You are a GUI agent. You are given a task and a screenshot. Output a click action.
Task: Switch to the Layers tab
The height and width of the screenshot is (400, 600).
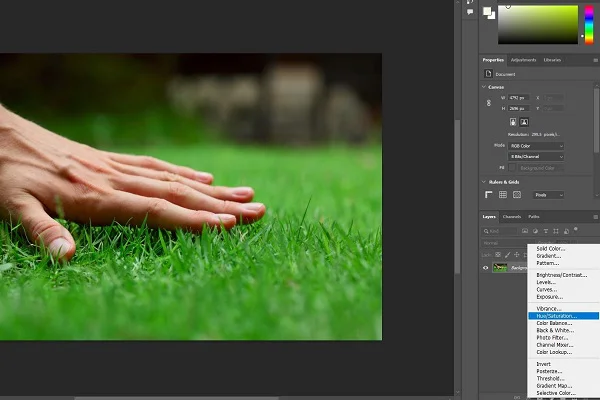(x=489, y=217)
